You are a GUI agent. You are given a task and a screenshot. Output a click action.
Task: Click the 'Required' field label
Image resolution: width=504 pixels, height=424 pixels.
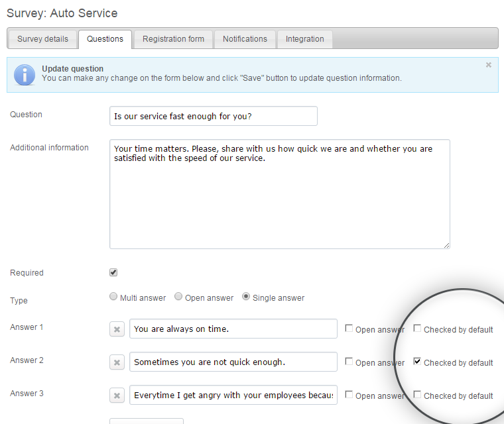pos(27,273)
